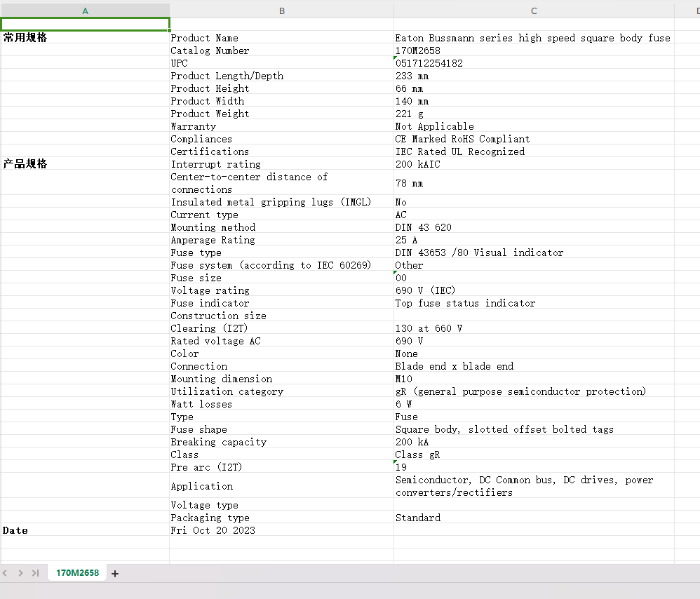
Task: Click the Eaton Bussmann product name value
Action: tap(534, 38)
